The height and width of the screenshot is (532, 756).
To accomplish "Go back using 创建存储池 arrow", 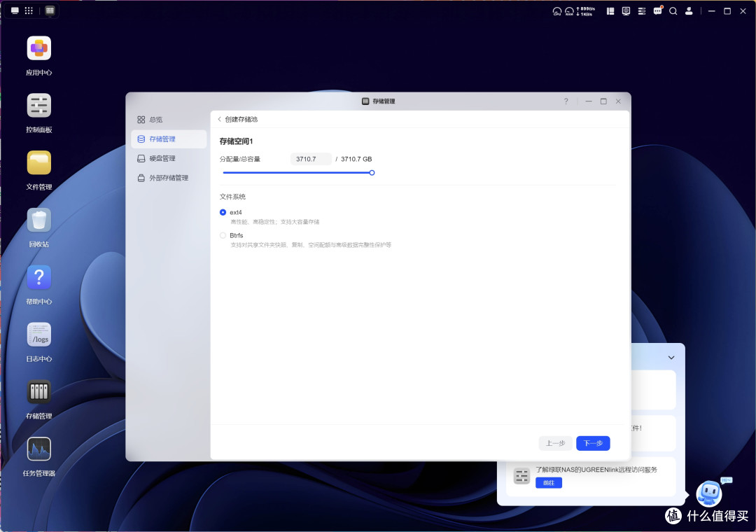I will coord(219,119).
